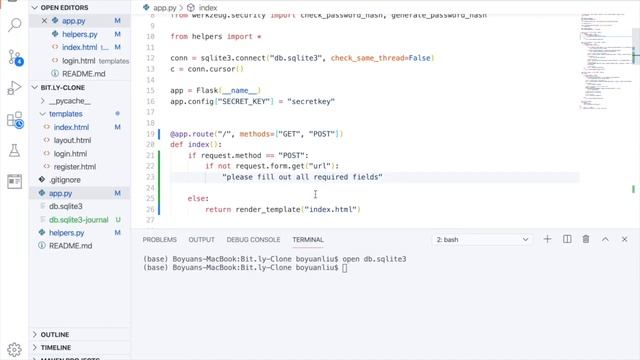This screenshot has width=640, height=360.
Task: Click the index breadcrumb symbol
Action: [208, 8]
